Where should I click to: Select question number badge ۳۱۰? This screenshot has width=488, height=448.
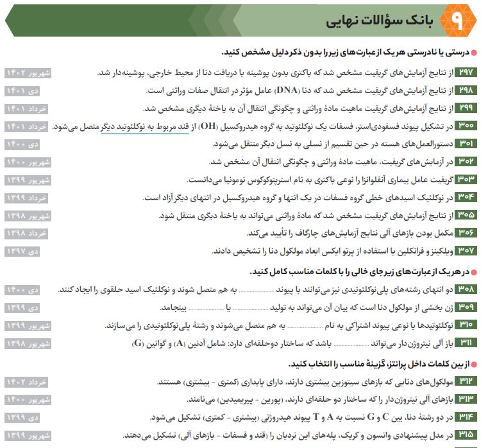point(466,325)
